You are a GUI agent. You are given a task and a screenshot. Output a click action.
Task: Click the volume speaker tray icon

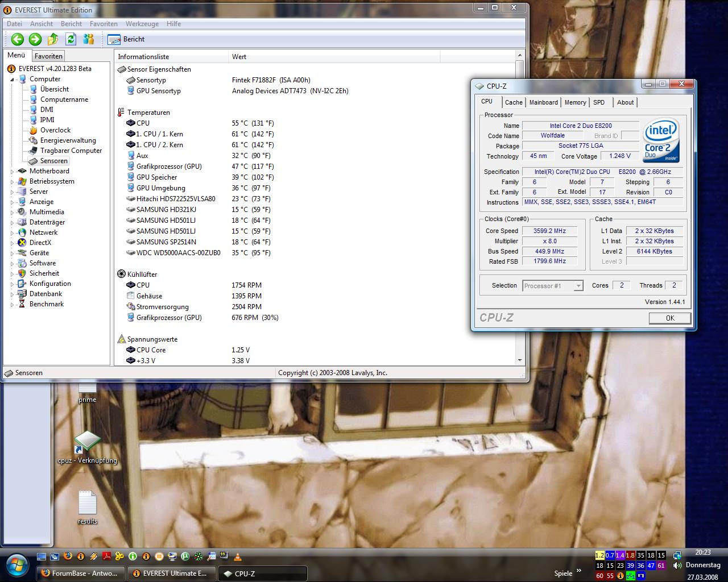click(677, 566)
